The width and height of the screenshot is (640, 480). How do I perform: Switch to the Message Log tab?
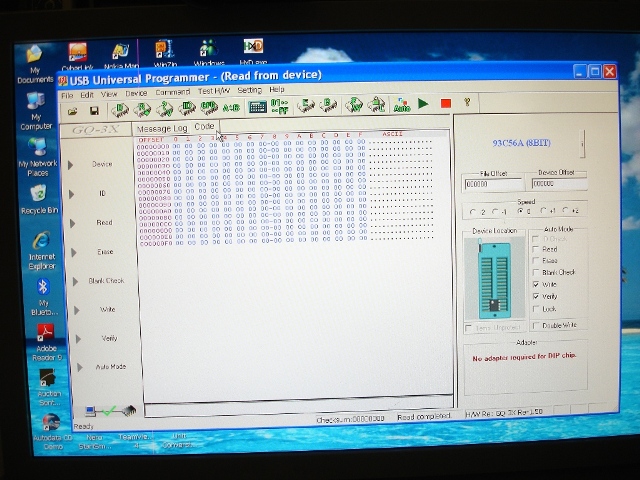(x=162, y=129)
